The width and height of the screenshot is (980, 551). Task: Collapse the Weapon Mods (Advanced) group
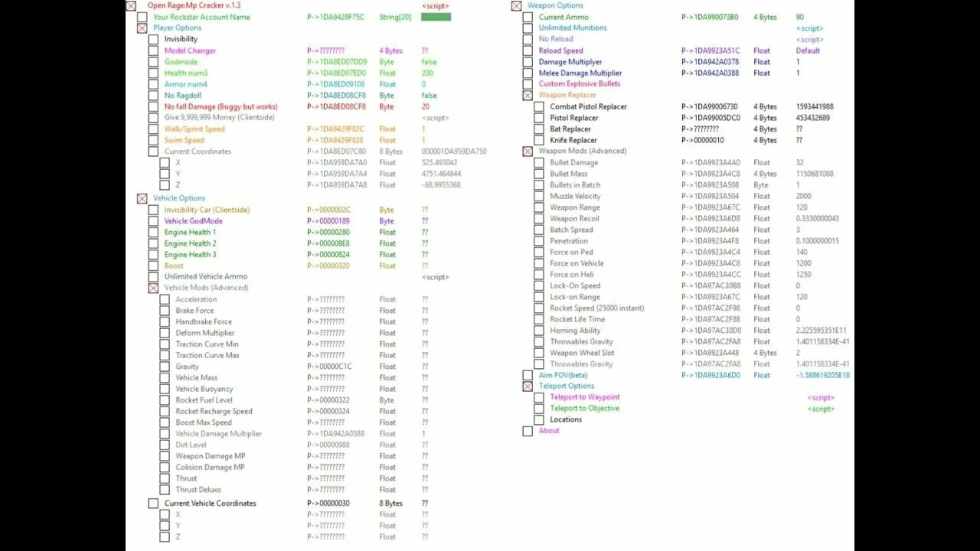tap(528, 152)
